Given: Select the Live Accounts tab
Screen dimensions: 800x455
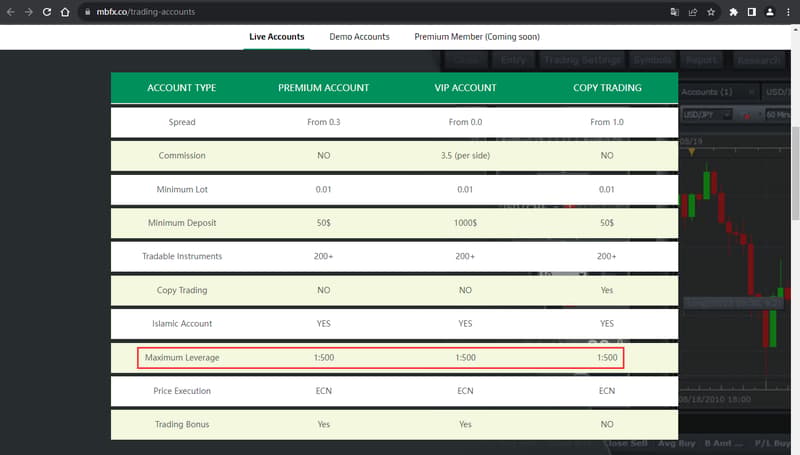Looking at the screenshot, I should pos(277,37).
